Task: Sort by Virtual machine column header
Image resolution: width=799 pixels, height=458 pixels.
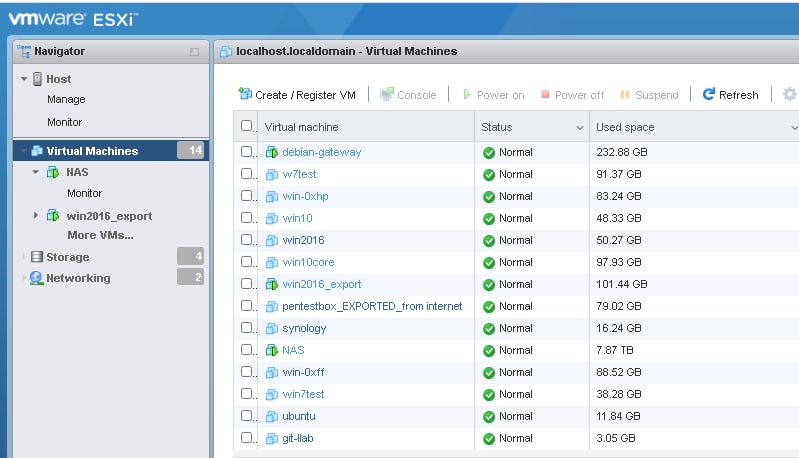Action: [x=302, y=127]
